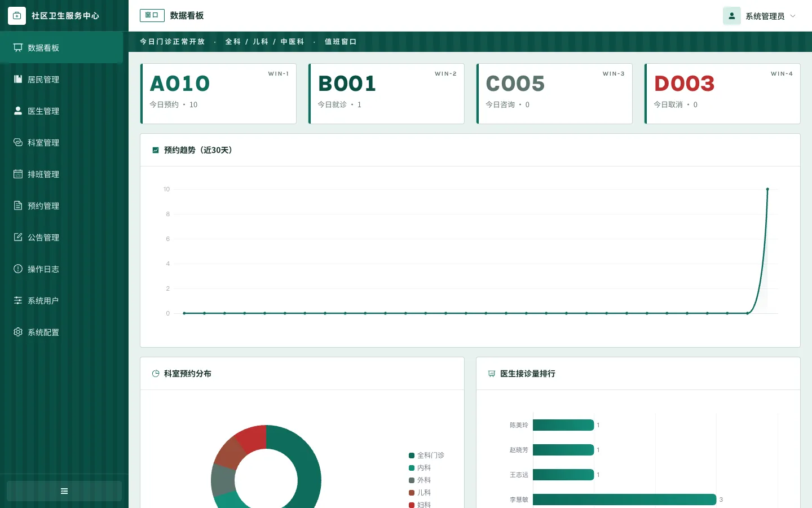Click the 医生接诊量排行 header icon
Image resolution: width=812 pixels, height=508 pixels.
pyautogui.click(x=492, y=374)
